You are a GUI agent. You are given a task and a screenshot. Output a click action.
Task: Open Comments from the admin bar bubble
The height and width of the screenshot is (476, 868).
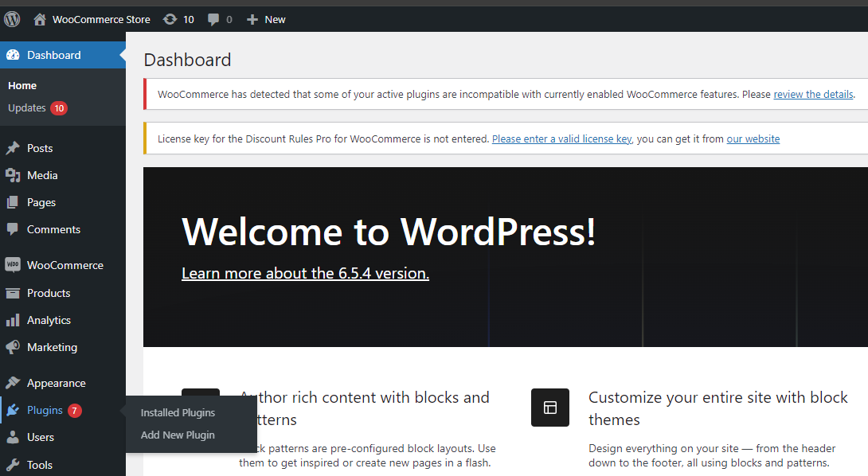pos(216,18)
